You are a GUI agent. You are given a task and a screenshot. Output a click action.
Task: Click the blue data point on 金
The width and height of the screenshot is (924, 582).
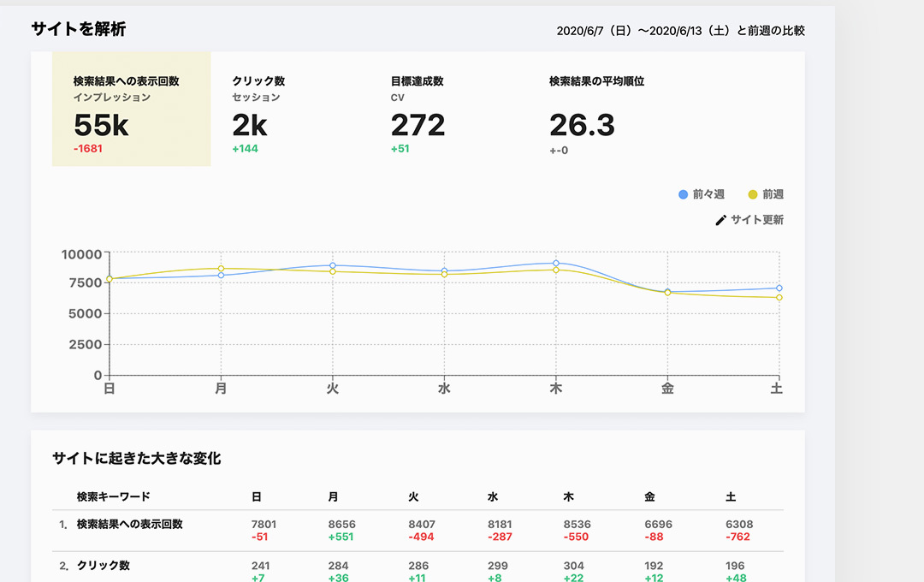tap(667, 292)
